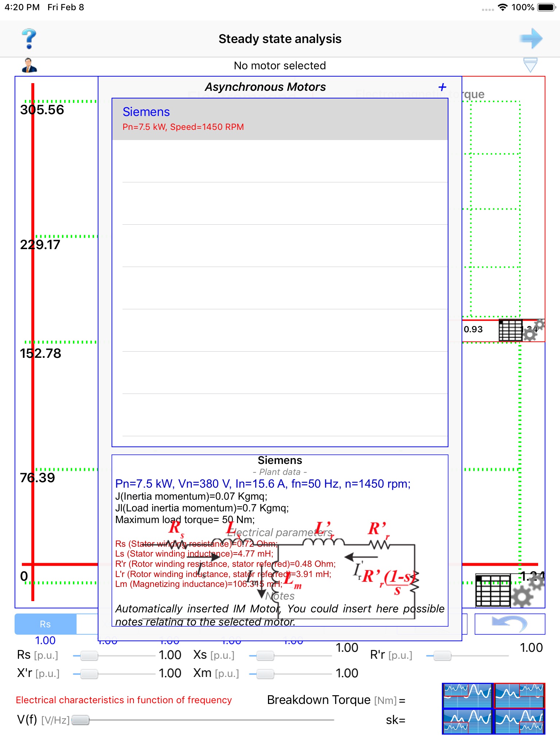This screenshot has height=747, width=560.
Task: Open the data table icon beside 0.93
Action: (x=510, y=330)
